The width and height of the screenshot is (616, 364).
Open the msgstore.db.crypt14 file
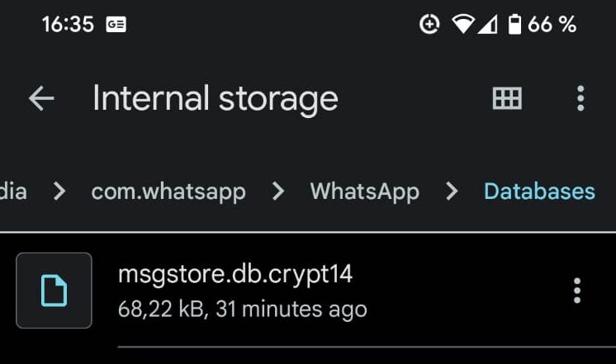(235, 274)
